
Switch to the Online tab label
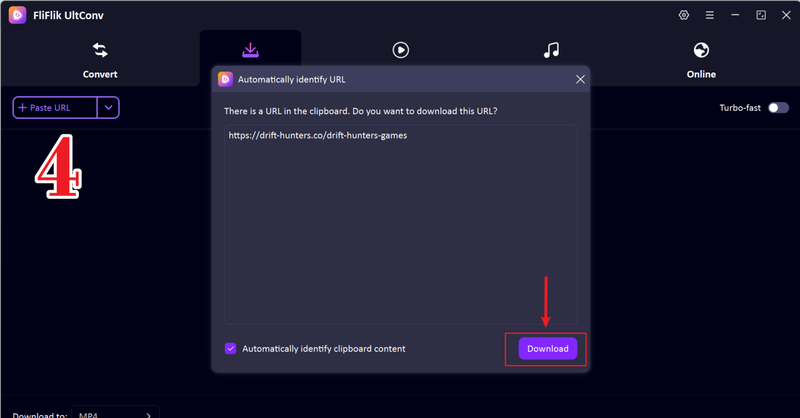pyautogui.click(x=701, y=74)
